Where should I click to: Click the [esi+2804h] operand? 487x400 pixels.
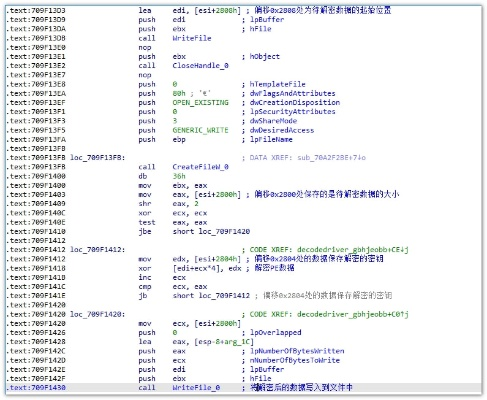click(217, 259)
